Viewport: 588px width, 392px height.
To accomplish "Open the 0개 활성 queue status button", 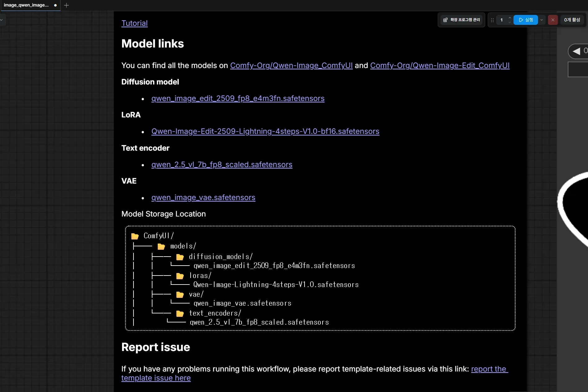I will click(572, 20).
